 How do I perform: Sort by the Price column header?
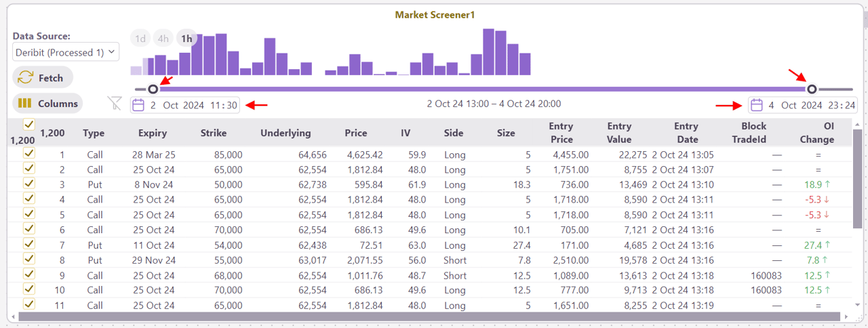[356, 133]
